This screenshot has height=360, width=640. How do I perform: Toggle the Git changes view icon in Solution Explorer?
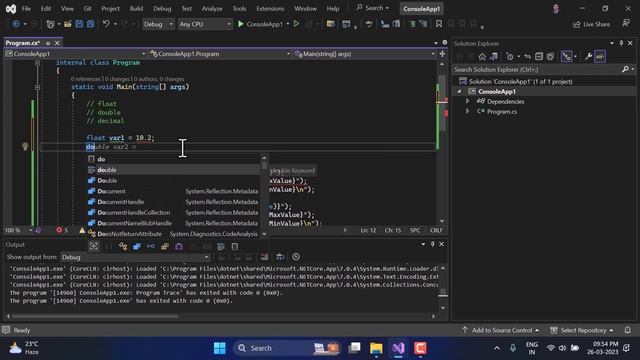tap(567, 57)
